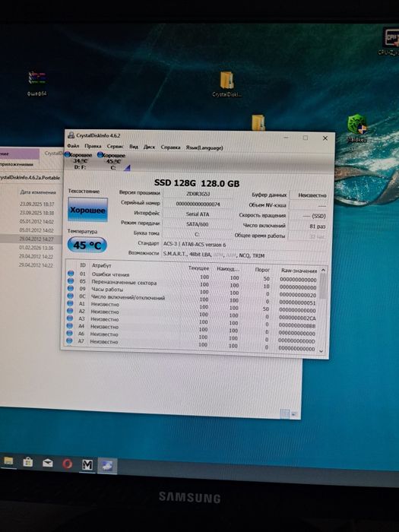Click raw value 000000000888

pyautogui.click(x=297, y=326)
